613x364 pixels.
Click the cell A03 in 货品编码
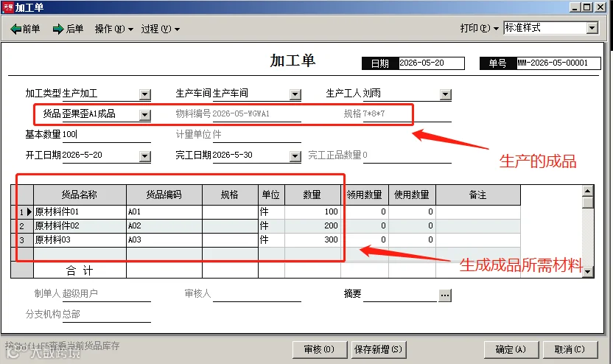[164, 239]
